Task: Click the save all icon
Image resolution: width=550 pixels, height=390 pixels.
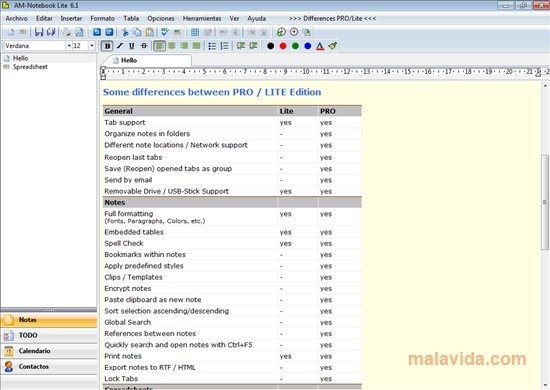Action: pyautogui.click(x=51, y=32)
